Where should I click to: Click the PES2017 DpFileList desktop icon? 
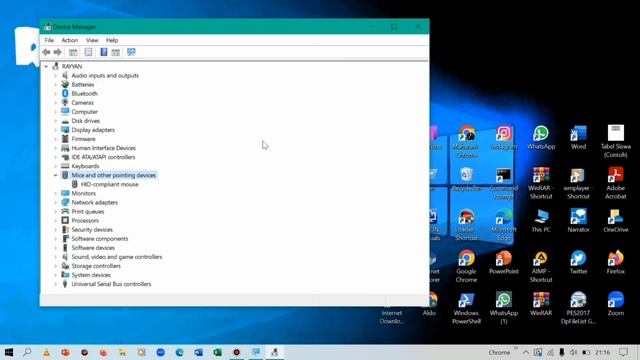tap(578, 308)
